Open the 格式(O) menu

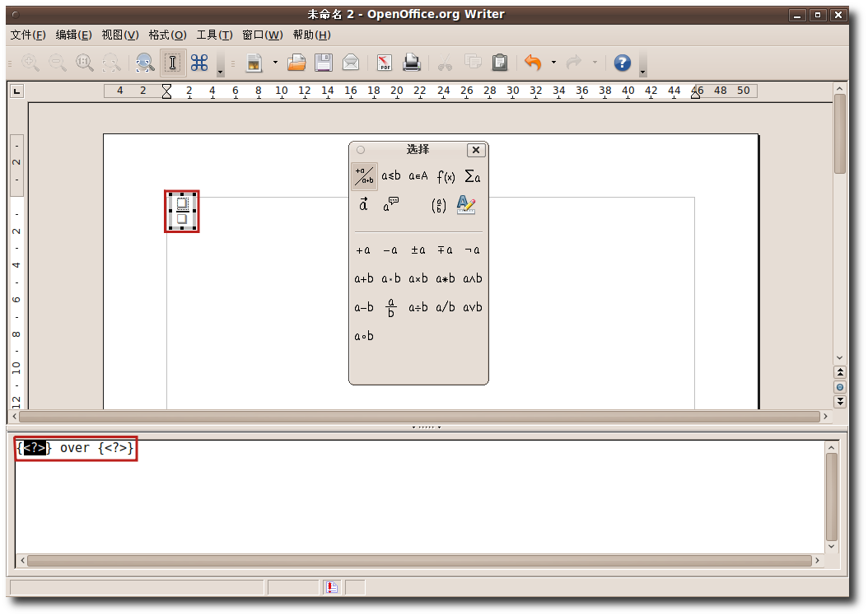tap(167, 35)
